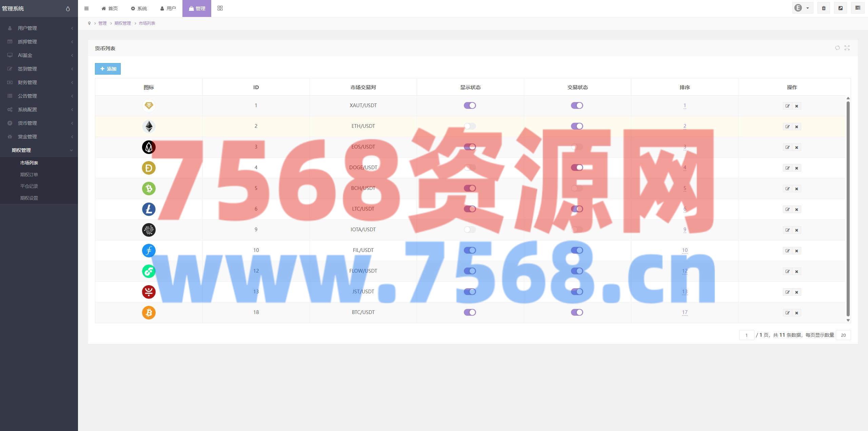Open the user avatar dropdown at top right
Viewport: 868px width, 431px height.
pyautogui.click(x=802, y=8)
